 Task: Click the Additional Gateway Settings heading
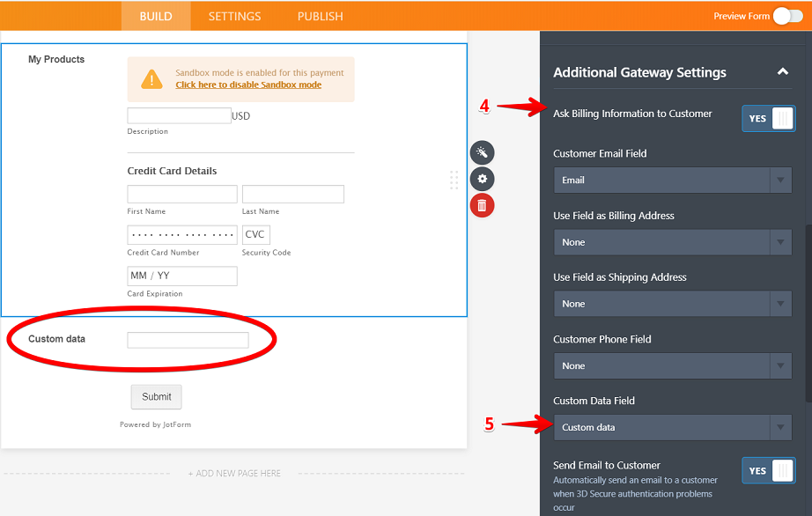639,72
